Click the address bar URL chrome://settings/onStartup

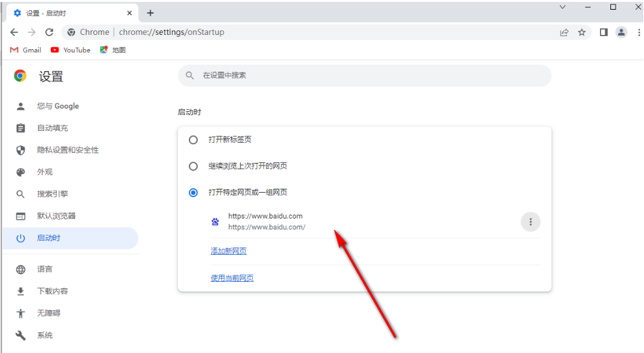click(172, 32)
